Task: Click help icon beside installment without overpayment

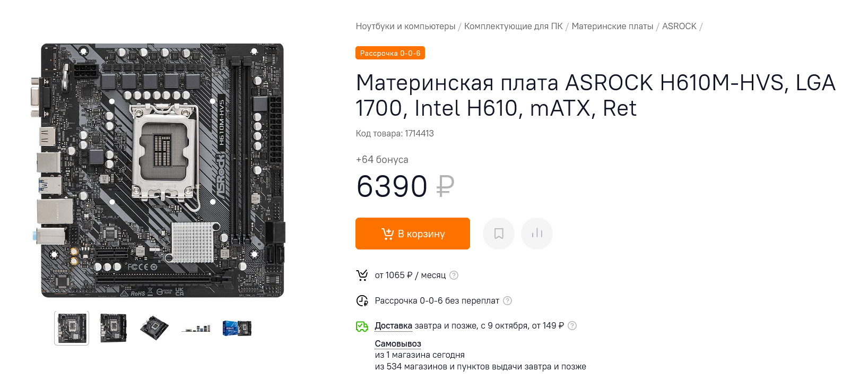Action: [508, 300]
